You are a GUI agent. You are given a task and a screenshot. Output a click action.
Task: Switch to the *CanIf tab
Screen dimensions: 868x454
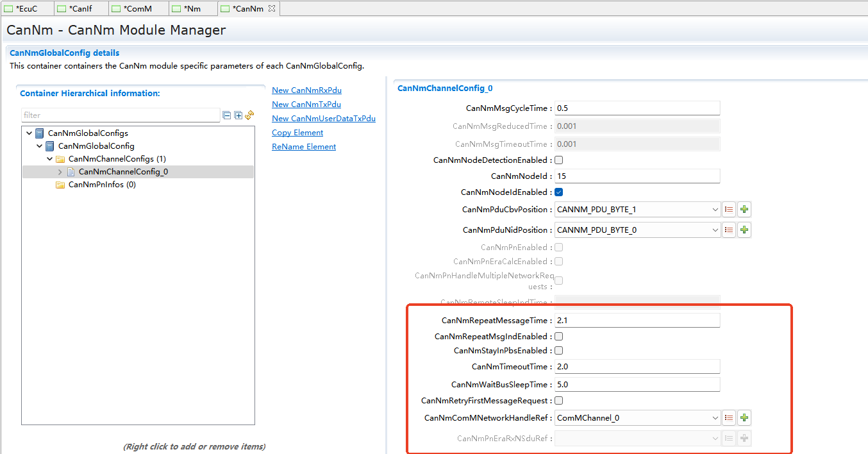click(80, 8)
